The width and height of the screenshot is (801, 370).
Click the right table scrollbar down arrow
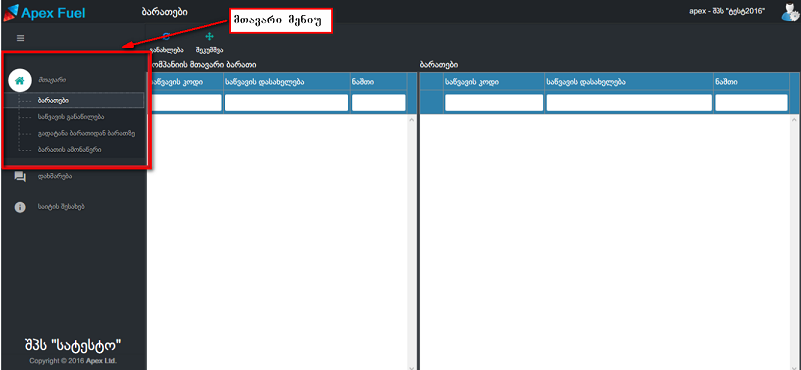click(796, 367)
